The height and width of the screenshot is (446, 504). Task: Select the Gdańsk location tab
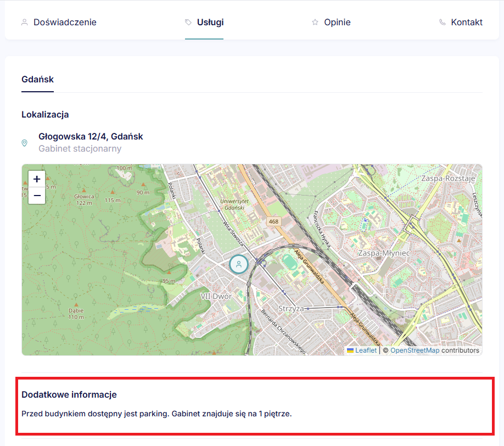pos(37,80)
